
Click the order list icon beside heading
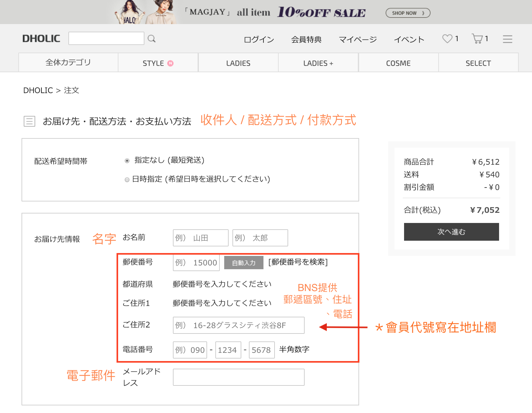(x=29, y=121)
